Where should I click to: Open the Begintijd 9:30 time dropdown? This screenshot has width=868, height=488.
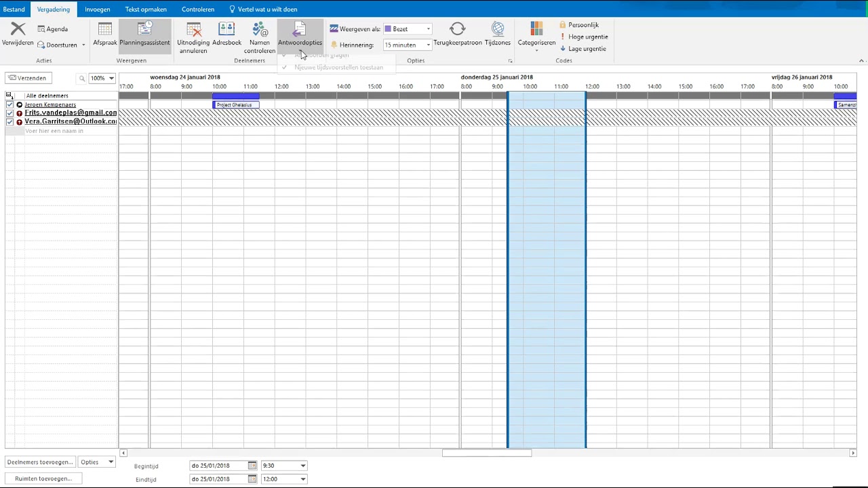coord(303,466)
